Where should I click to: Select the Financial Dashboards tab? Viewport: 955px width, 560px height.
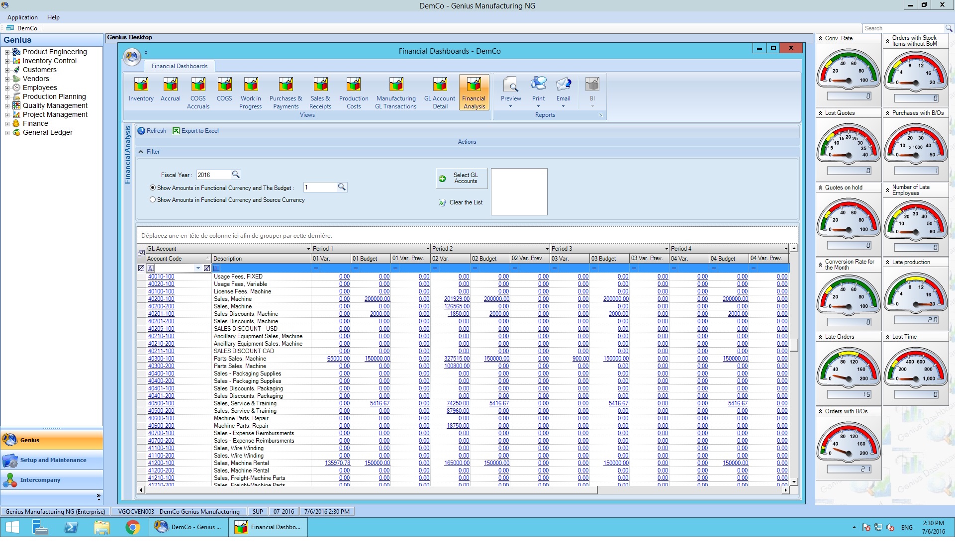point(179,66)
